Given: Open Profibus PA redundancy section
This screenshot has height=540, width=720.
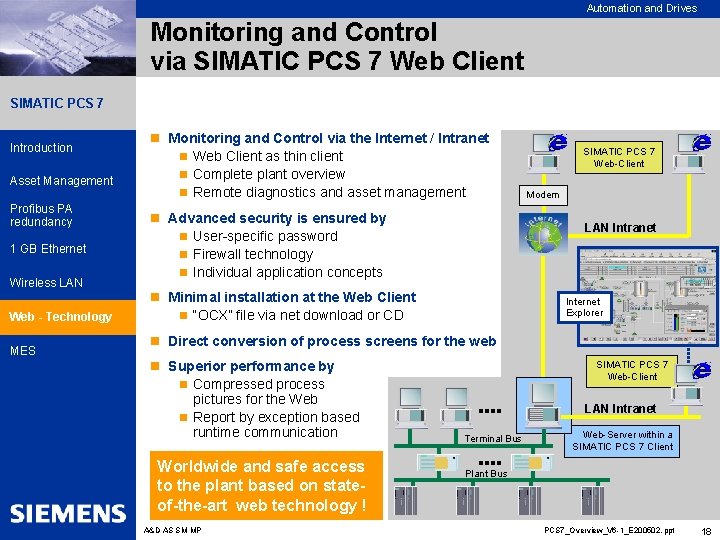Looking at the screenshot, I should (41, 215).
